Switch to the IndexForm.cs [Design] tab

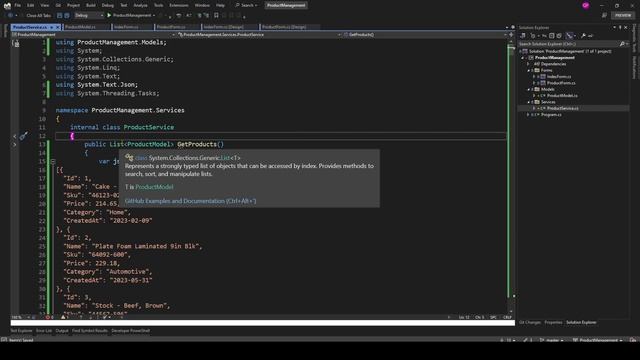[x=223, y=27]
